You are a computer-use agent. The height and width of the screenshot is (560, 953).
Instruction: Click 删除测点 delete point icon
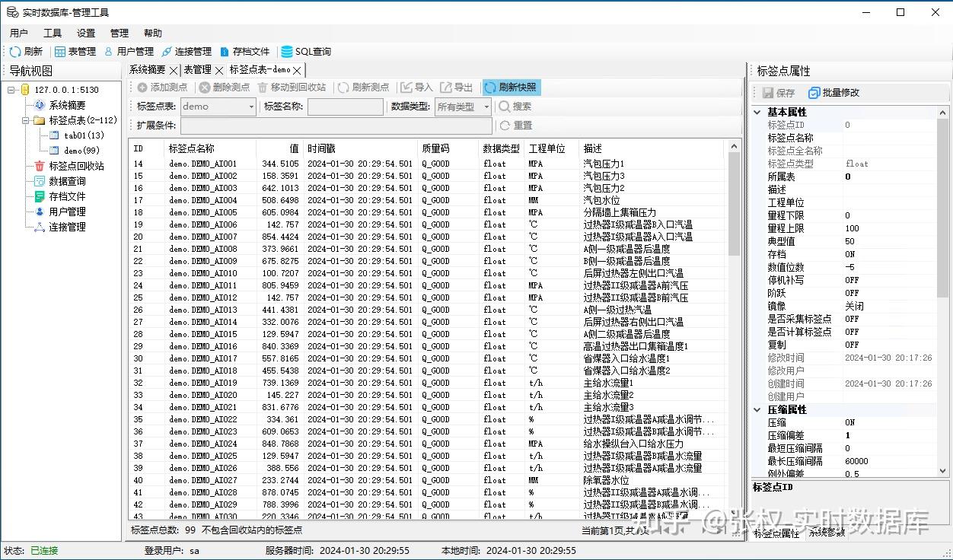point(205,87)
